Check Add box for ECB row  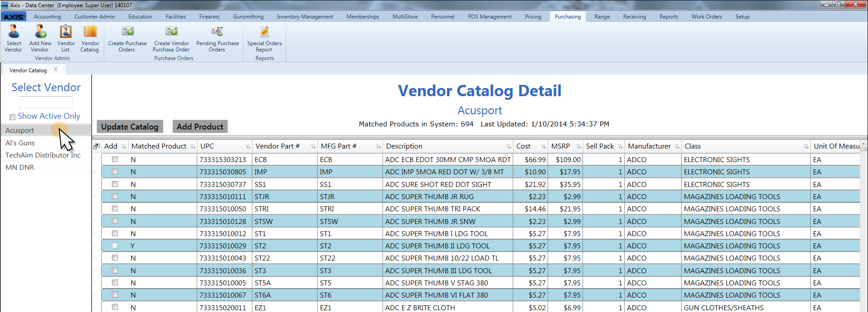click(x=115, y=159)
